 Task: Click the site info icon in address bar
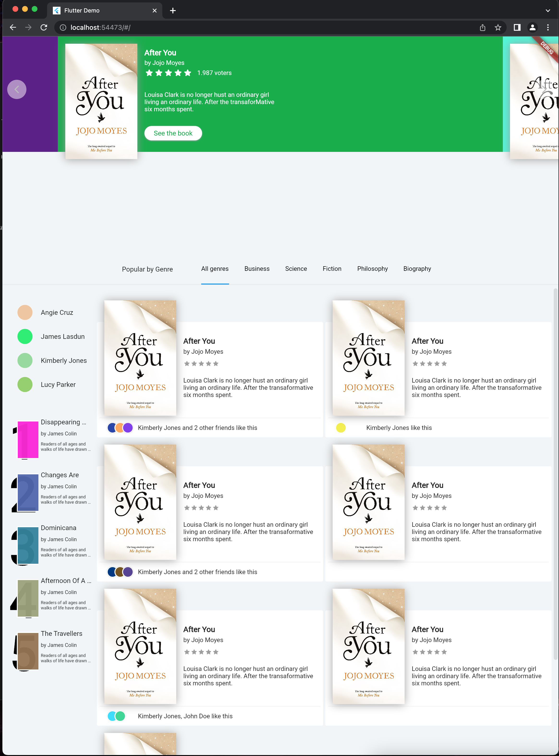(x=63, y=27)
